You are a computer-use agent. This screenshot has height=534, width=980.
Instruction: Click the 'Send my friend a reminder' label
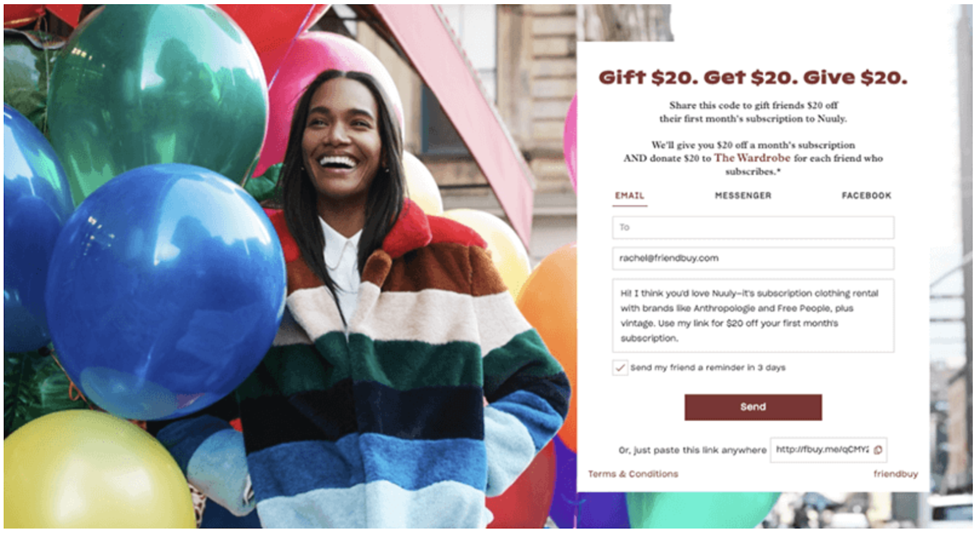707,368
